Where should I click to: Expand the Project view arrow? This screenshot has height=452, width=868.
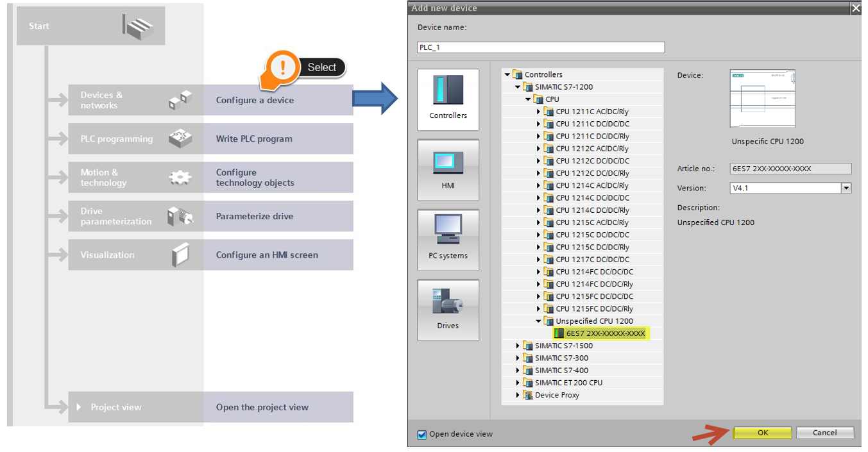click(79, 407)
